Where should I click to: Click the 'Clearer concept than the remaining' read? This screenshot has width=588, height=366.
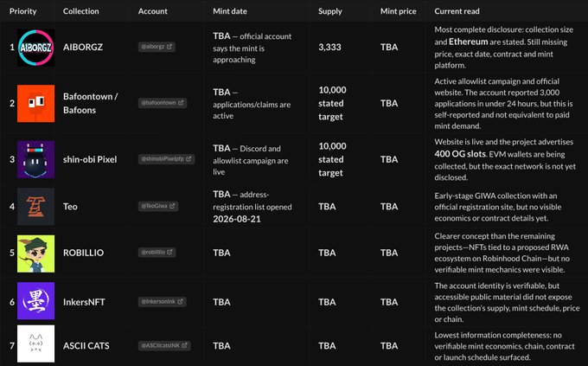click(x=502, y=253)
